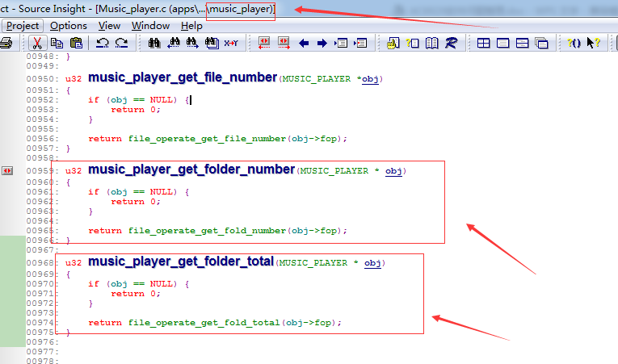618x364 pixels.
Task: Open function help via the ?() icon
Action: point(574,43)
